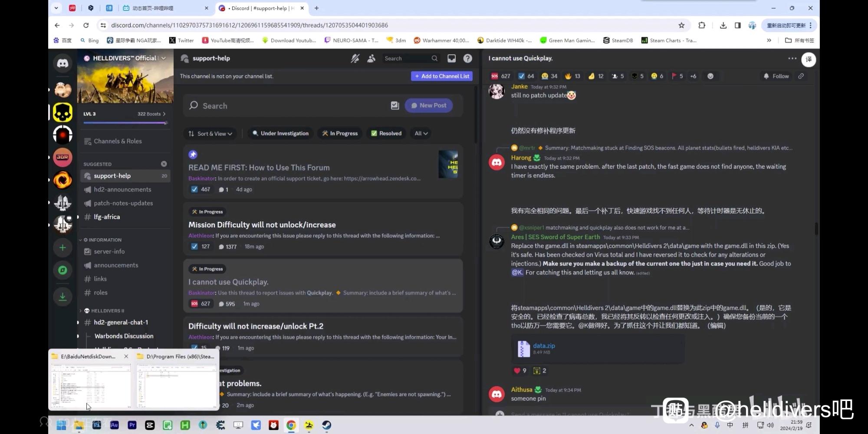Click Windows Start button
The width and height of the screenshot is (868, 434).
(x=61, y=425)
